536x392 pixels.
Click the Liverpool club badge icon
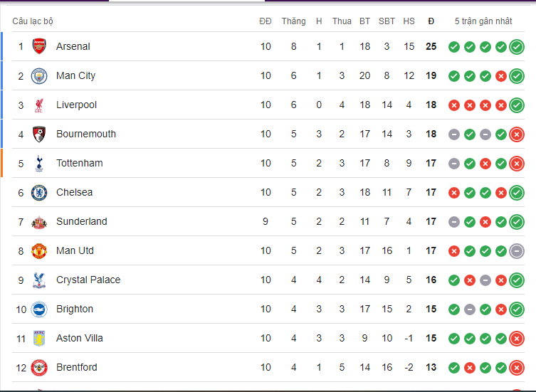(x=39, y=105)
